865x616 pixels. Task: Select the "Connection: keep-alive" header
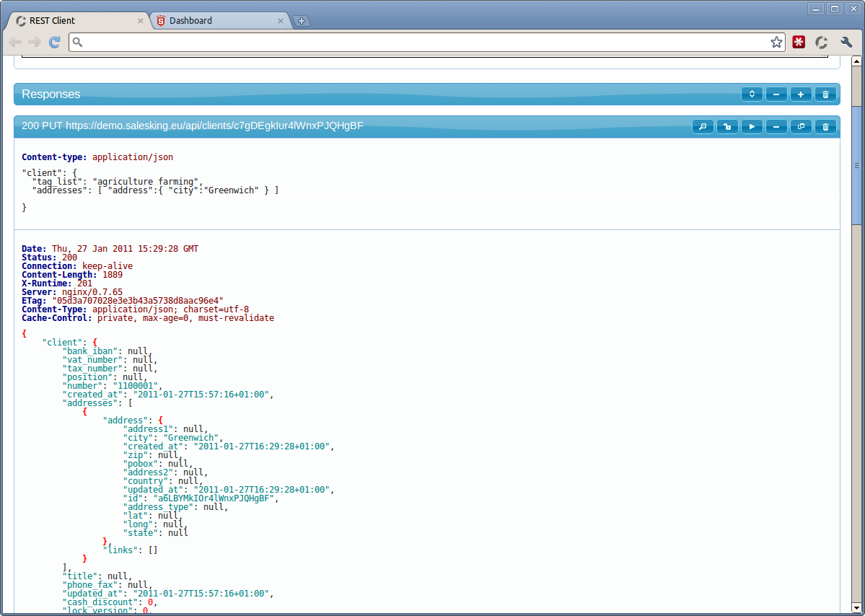click(x=77, y=266)
